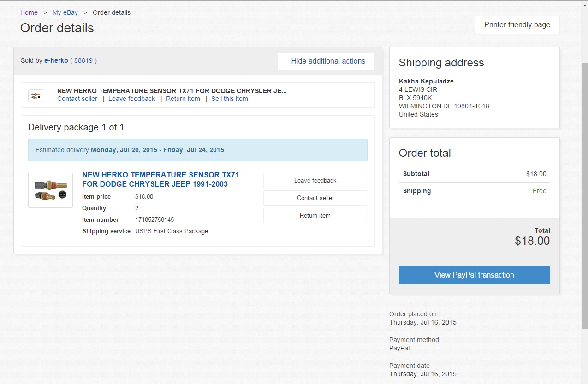Open the large temperature sensor product image
Screen dimensions: 588x384
(x=50, y=190)
